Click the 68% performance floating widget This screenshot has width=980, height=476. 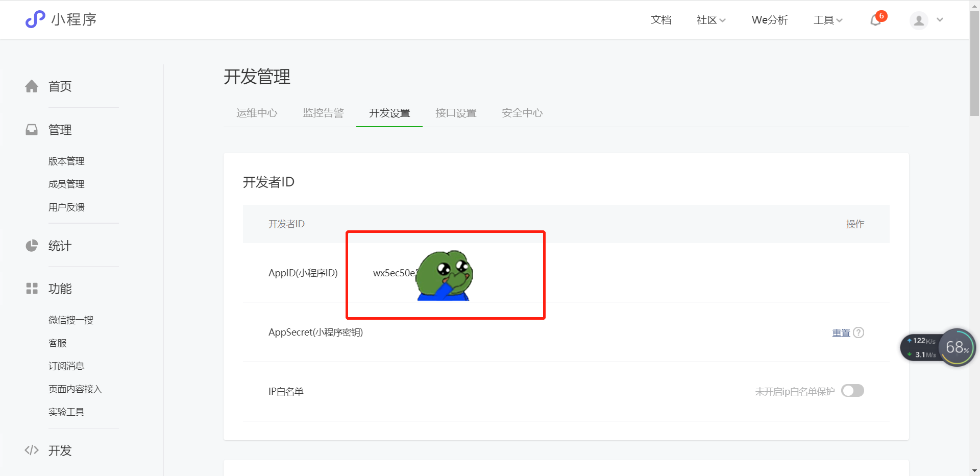click(x=958, y=347)
